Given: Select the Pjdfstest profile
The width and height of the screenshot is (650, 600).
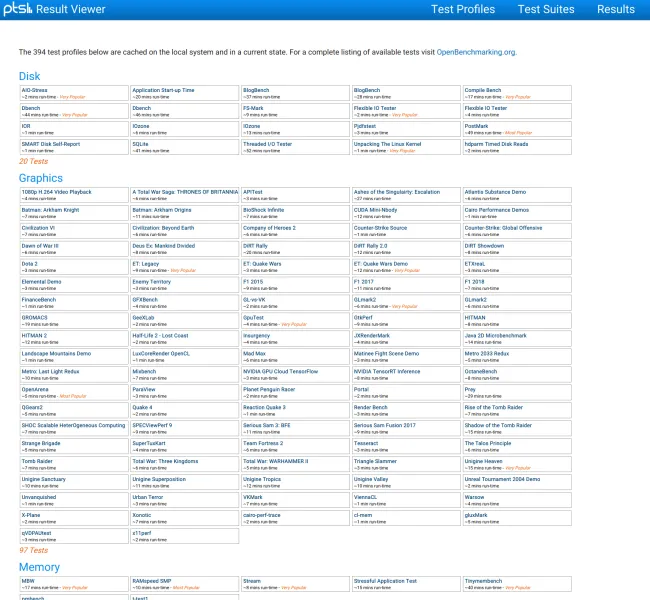Looking at the screenshot, I should pos(406,129).
